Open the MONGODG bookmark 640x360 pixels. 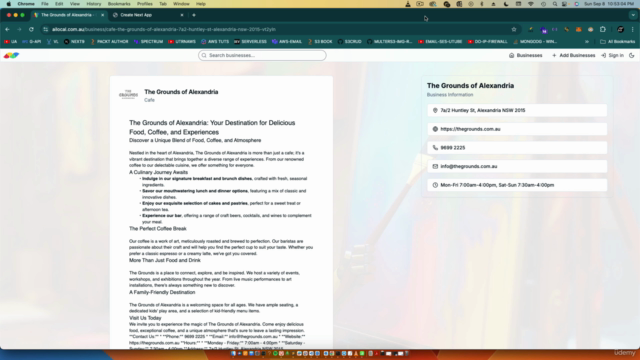tap(535, 42)
